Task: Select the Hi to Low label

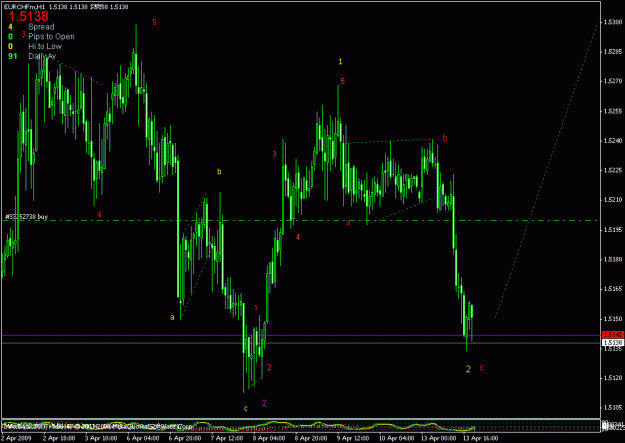Action: coord(45,46)
